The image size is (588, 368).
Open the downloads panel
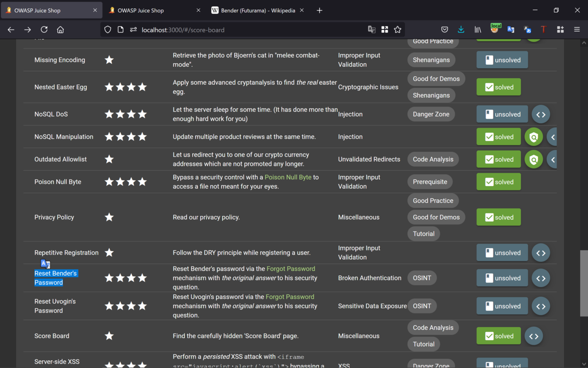click(461, 30)
